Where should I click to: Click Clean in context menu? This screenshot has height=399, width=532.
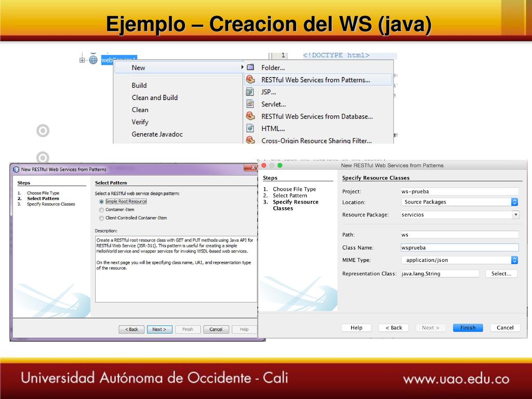coord(140,110)
